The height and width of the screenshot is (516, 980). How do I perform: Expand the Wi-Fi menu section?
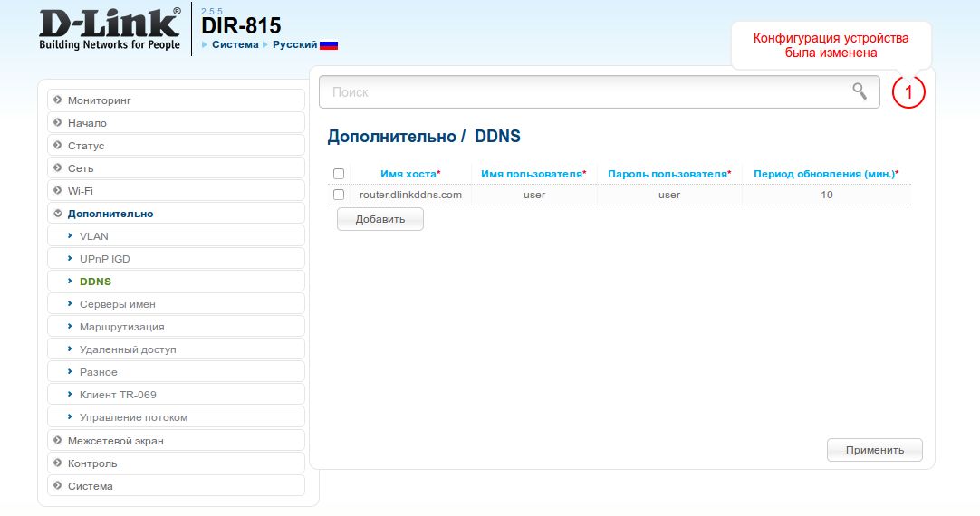click(x=80, y=191)
